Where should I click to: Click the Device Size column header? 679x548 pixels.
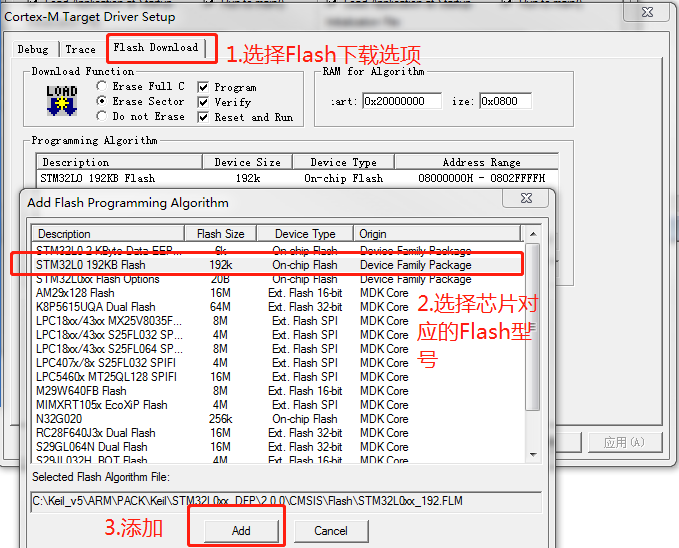pos(247,162)
